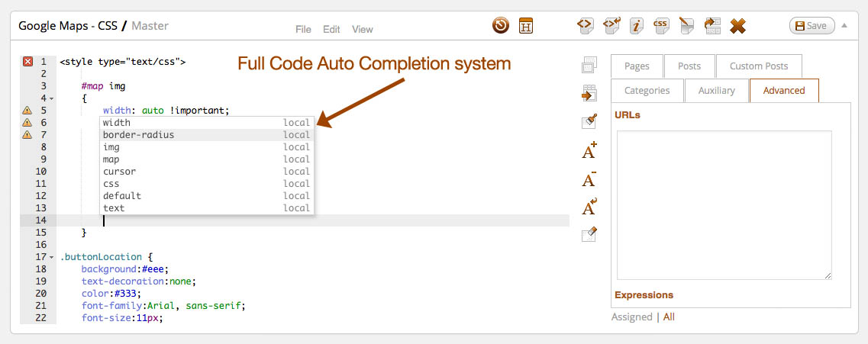Increase editor font size with A+ icon
The width and height of the screenshot is (868, 344).
pos(589,150)
